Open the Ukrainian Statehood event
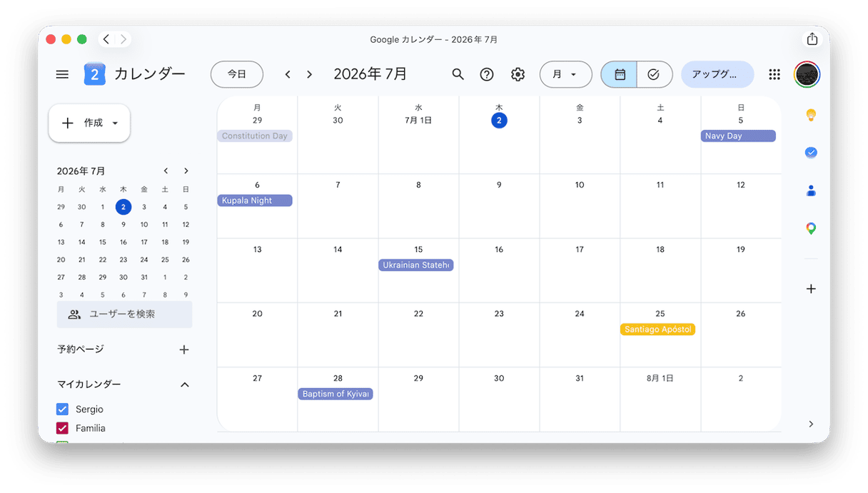 416,265
